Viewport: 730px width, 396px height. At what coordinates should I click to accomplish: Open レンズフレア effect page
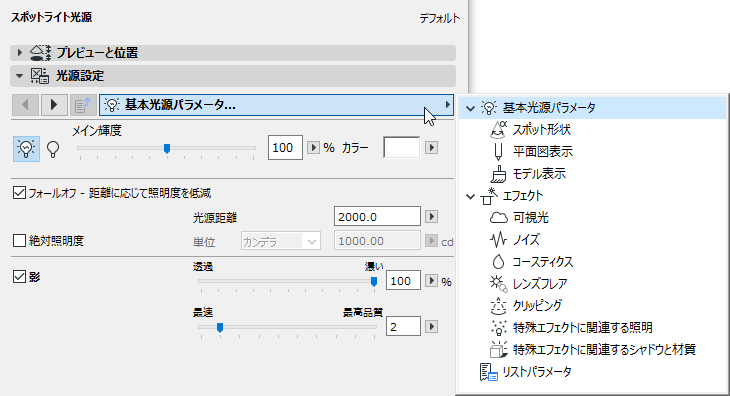click(x=540, y=283)
